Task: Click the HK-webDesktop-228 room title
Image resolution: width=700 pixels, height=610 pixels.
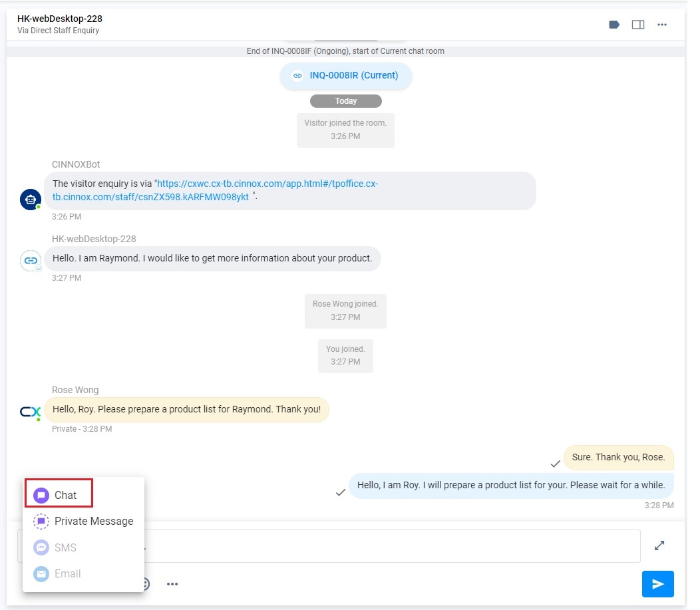Action: point(60,19)
